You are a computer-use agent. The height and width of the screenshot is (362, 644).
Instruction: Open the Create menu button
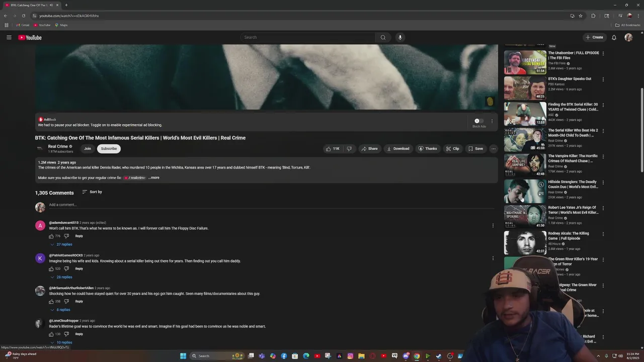click(x=594, y=37)
